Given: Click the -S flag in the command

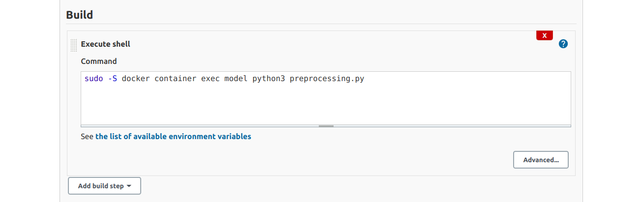Looking at the screenshot, I should click(113, 79).
